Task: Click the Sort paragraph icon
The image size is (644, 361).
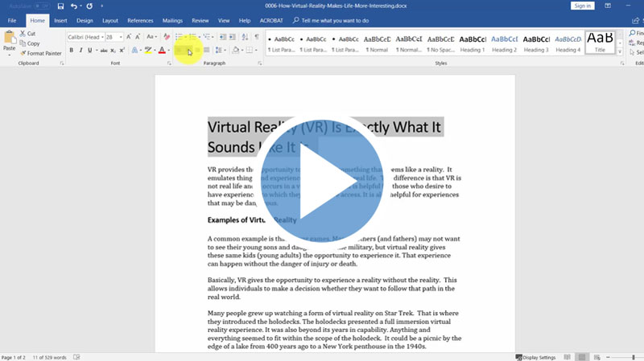Action: point(244,37)
